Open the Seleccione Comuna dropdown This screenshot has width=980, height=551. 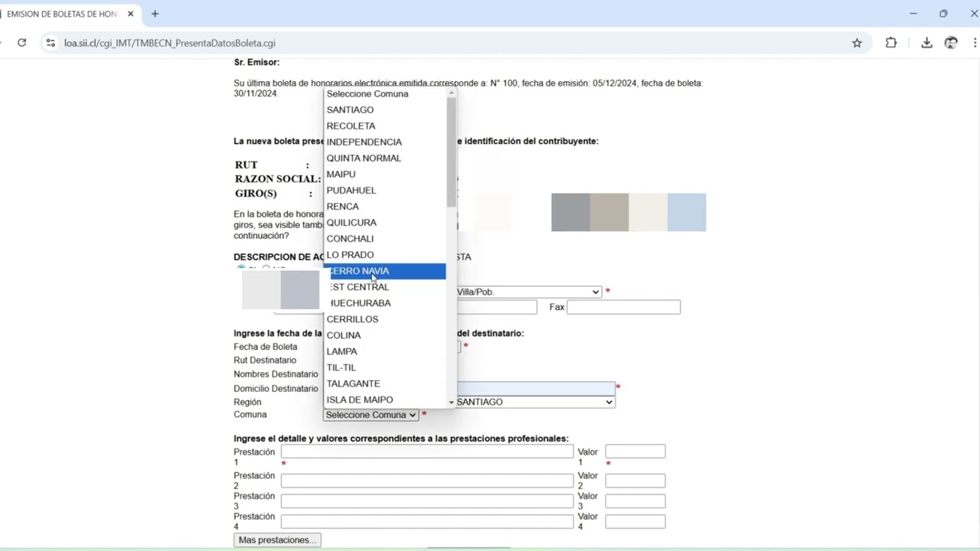click(371, 415)
